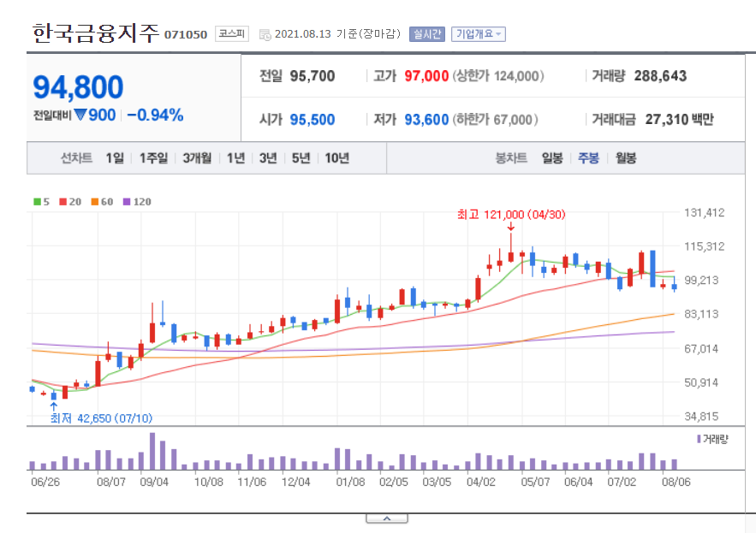Click the 83,113 price axis label
This screenshot has width=756, height=533.
tap(701, 314)
